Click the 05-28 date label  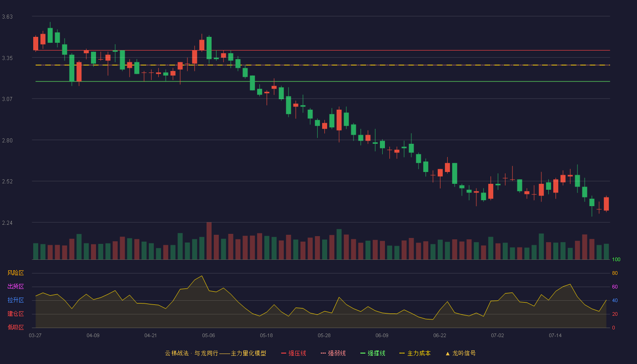[324, 335]
